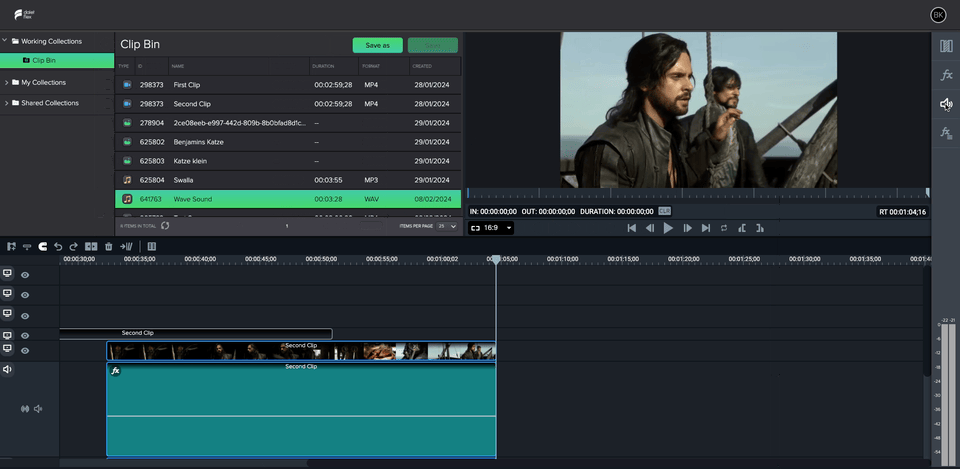Image resolution: width=960 pixels, height=469 pixels.
Task: Open the speaker audio panel in right sidebar
Action: pyautogui.click(x=946, y=104)
